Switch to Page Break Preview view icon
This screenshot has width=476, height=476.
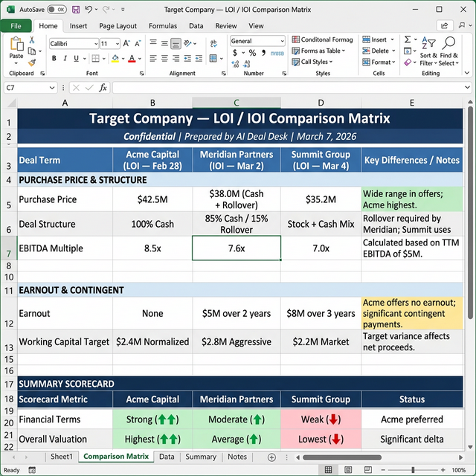(367, 470)
